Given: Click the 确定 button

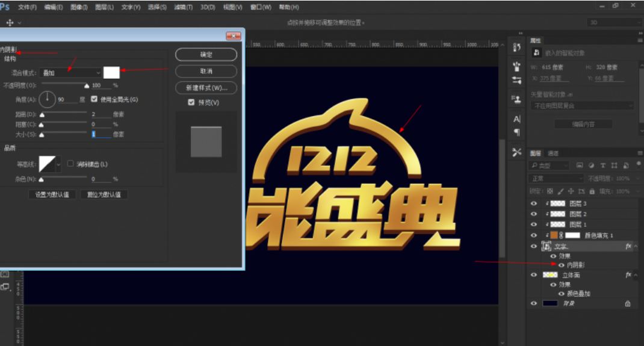Looking at the screenshot, I should [x=206, y=55].
